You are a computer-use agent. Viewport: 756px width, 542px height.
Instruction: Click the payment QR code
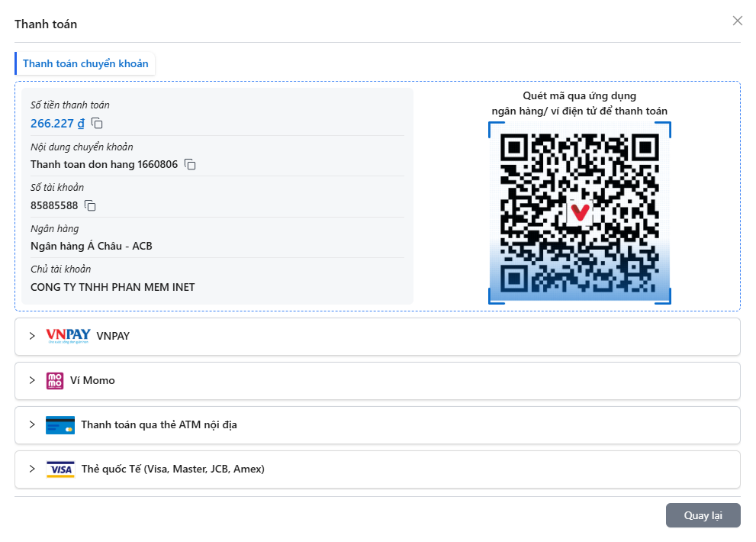(580, 213)
